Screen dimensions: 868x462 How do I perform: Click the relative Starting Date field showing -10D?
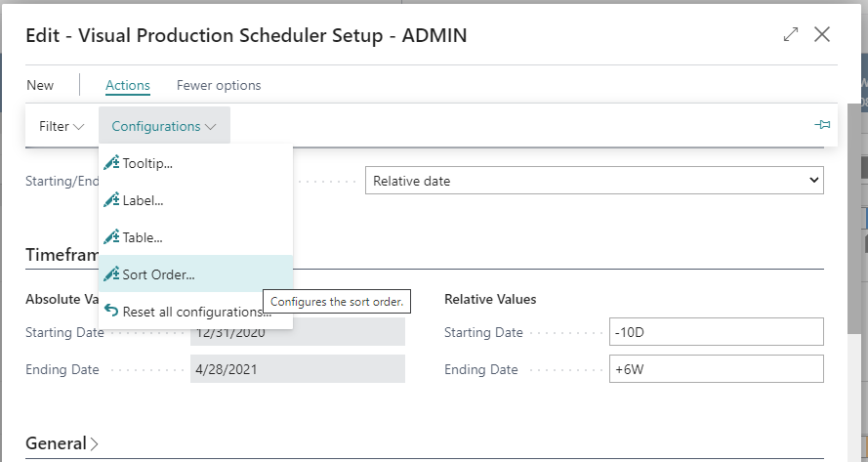pyautogui.click(x=717, y=332)
